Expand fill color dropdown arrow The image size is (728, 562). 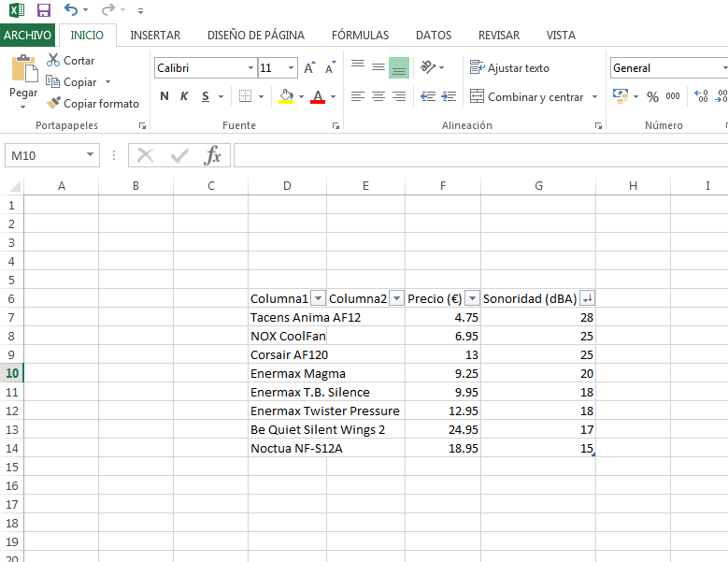(x=301, y=96)
